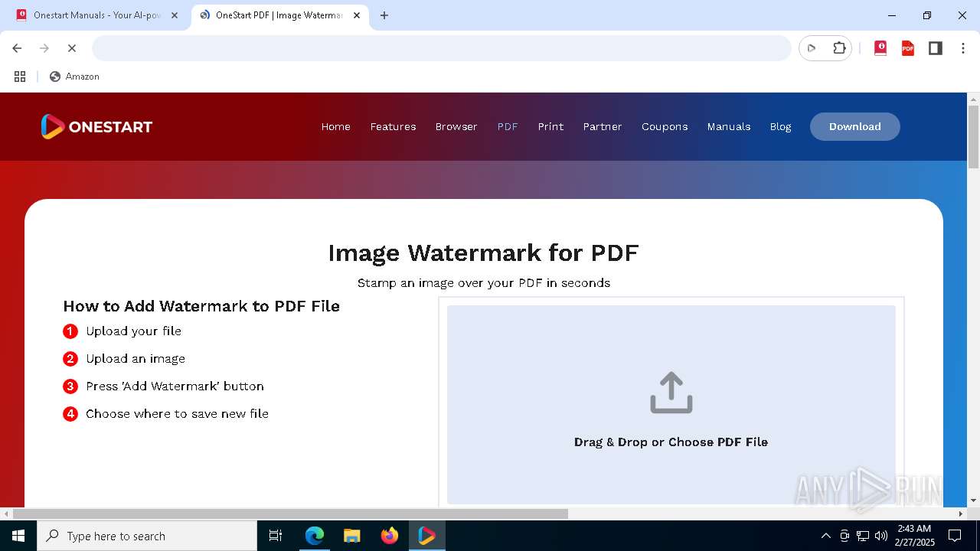Open Task View on taskbar
This screenshot has width=980, height=551.
[x=276, y=536]
